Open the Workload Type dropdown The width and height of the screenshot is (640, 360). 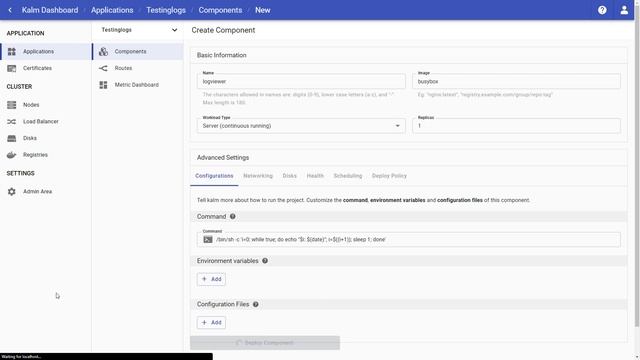pyautogui.click(x=301, y=126)
